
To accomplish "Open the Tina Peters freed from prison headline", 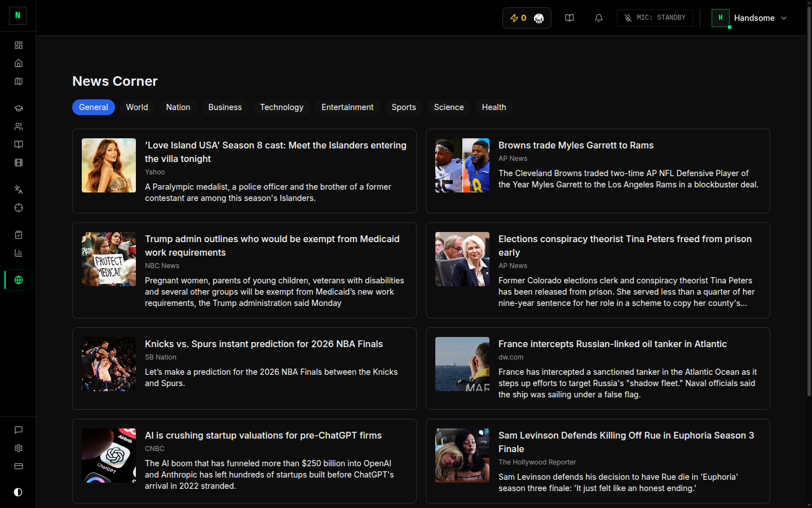I will click(x=625, y=246).
